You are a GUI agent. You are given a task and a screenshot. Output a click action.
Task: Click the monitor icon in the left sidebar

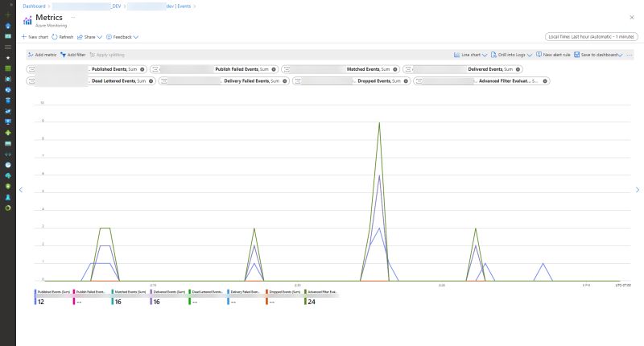[8, 122]
